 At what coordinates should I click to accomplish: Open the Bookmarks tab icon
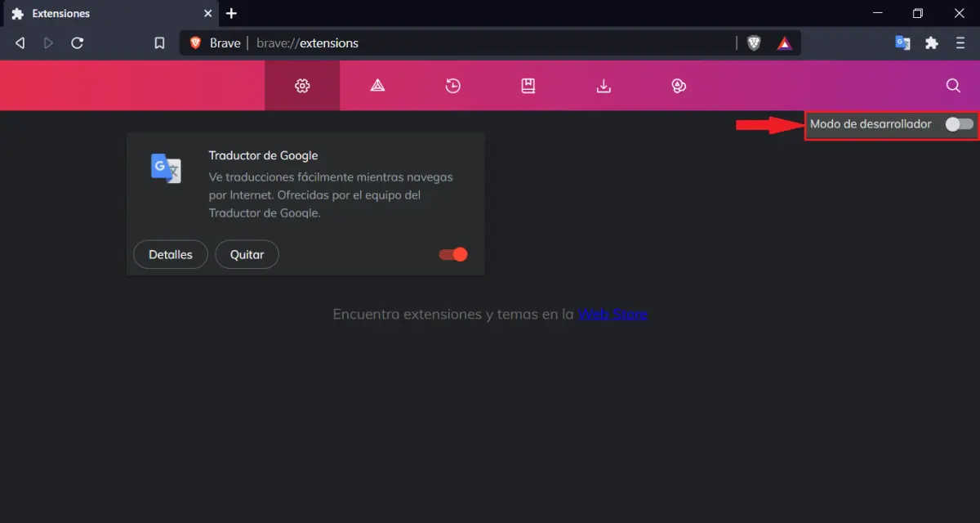(528, 86)
